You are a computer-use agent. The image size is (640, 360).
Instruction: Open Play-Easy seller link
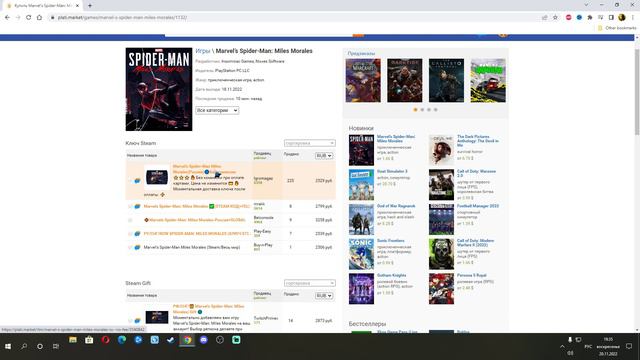point(262,231)
